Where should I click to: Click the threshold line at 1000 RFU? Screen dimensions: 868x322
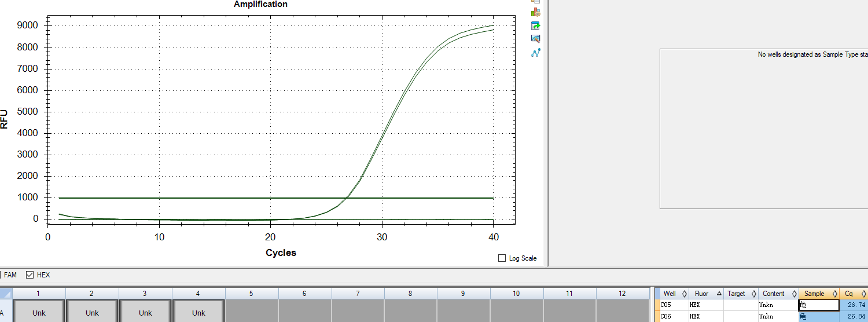tap(276, 198)
